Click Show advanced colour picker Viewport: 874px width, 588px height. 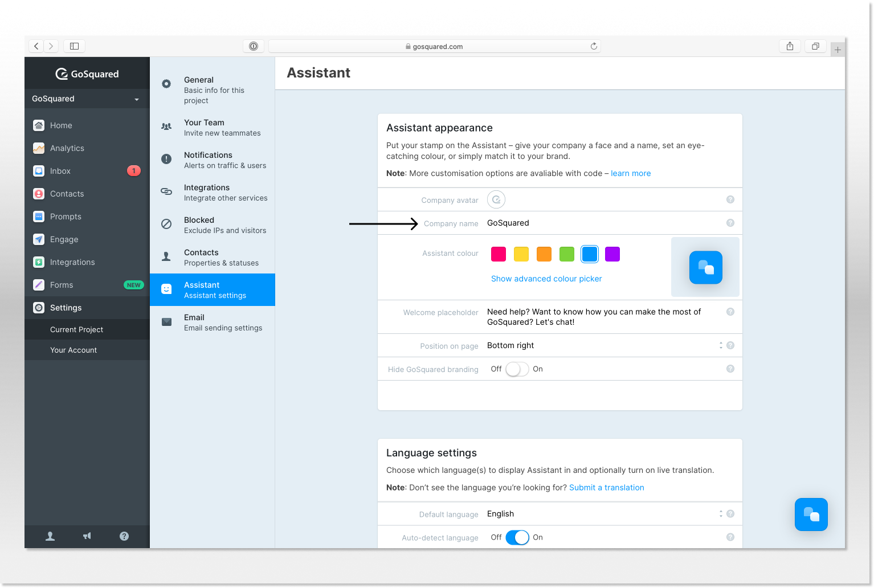coord(546,279)
